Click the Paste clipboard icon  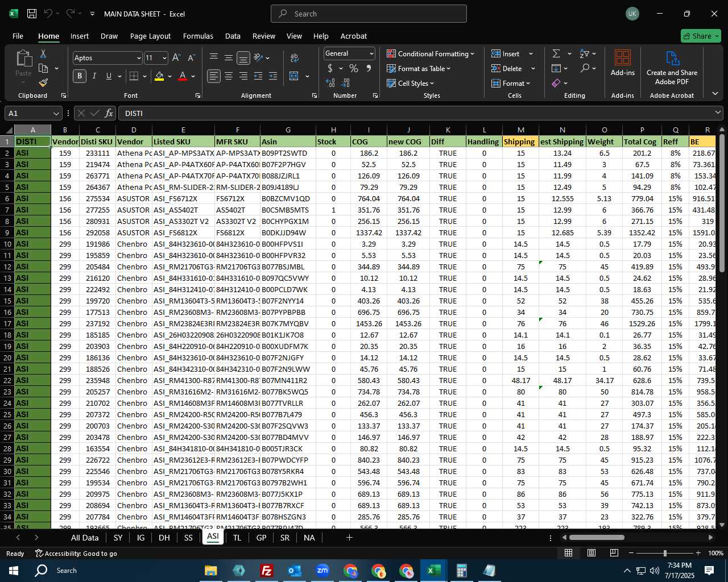pyautogui.click(x=23, y=59)
